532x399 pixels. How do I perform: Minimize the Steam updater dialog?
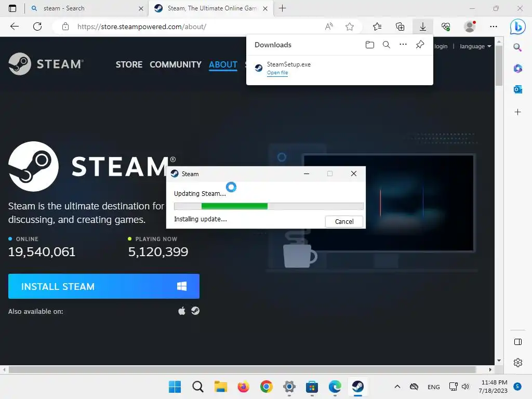307,174
